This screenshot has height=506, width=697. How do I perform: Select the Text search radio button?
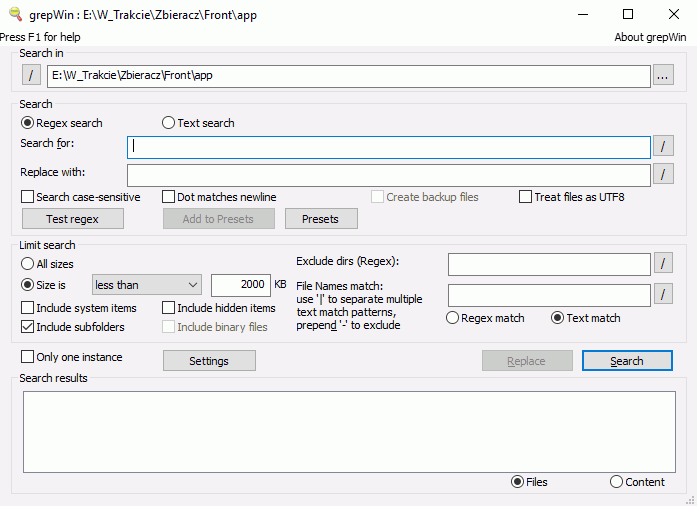(169, 123)
